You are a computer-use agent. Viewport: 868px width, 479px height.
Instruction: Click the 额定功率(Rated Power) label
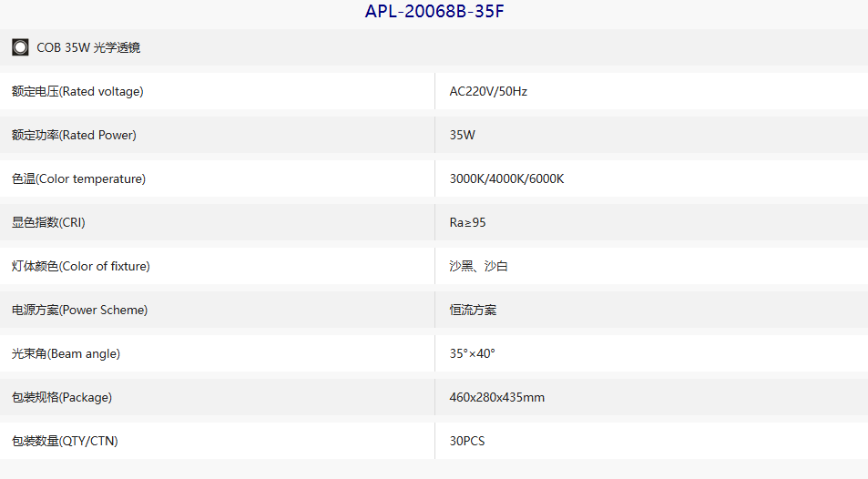coord(74,135)
